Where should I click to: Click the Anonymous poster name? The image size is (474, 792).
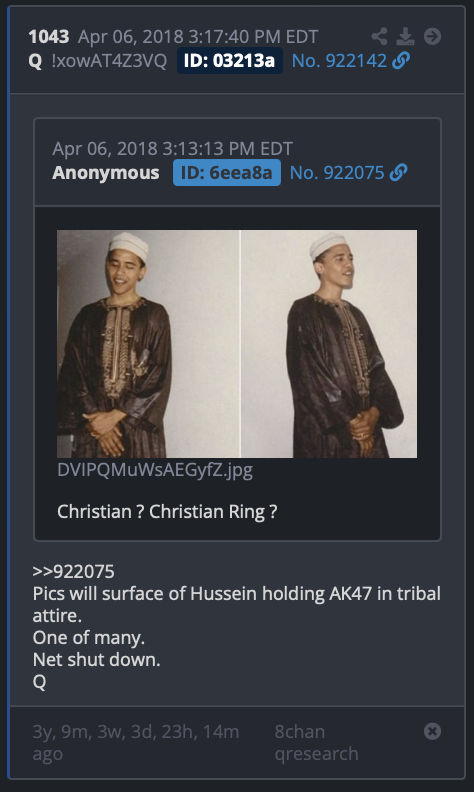[106, 173]
